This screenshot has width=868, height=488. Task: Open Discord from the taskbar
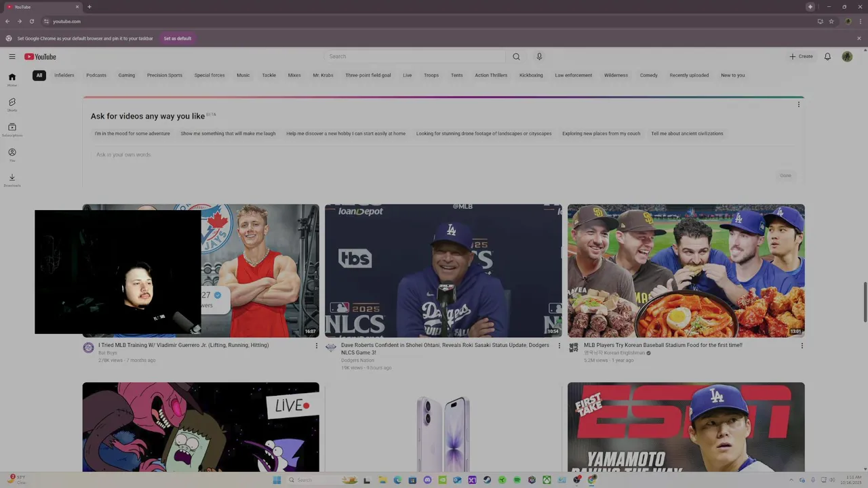pos(427,480)
